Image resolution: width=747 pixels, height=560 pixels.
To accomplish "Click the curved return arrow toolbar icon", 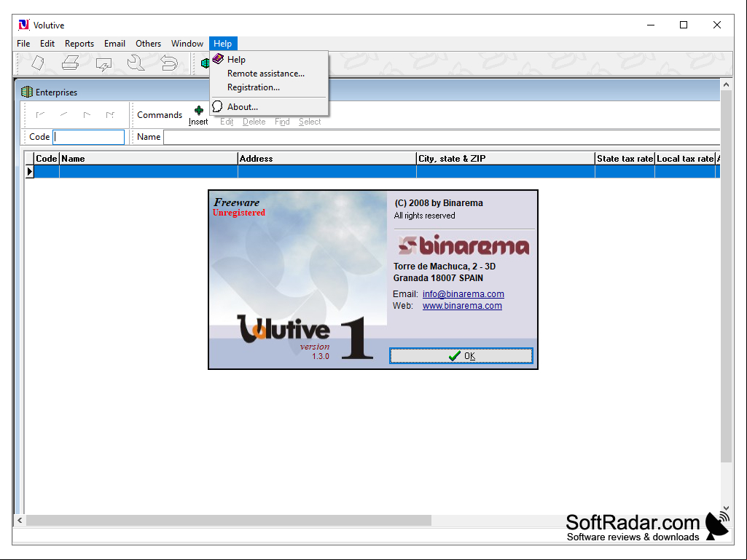I will tap(168, 63).
